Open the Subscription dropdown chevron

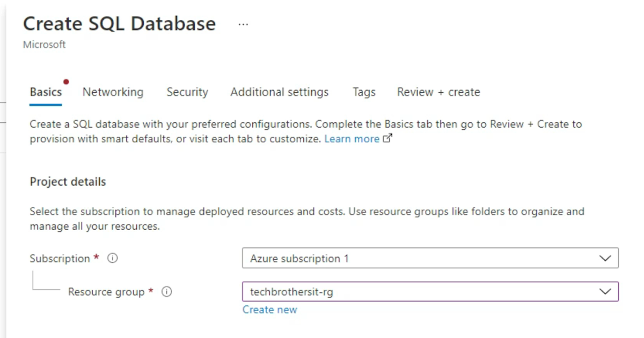pos(606,258)
